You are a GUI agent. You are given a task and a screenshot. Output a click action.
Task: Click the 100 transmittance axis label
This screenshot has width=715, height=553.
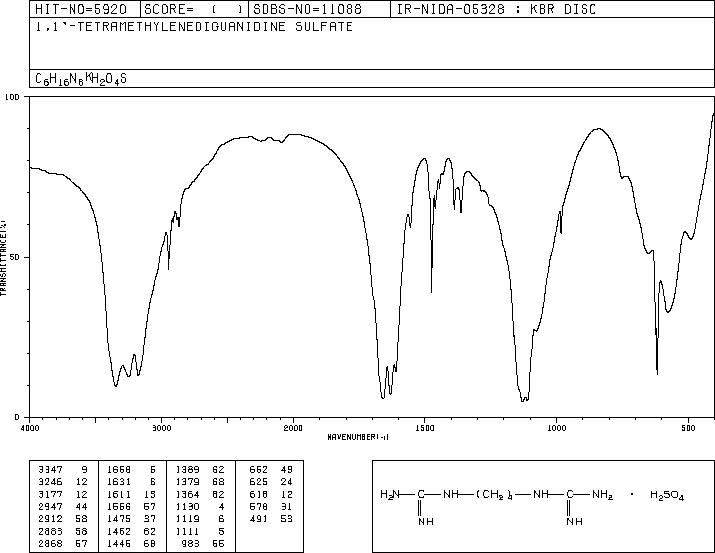[x=12, y=97]
